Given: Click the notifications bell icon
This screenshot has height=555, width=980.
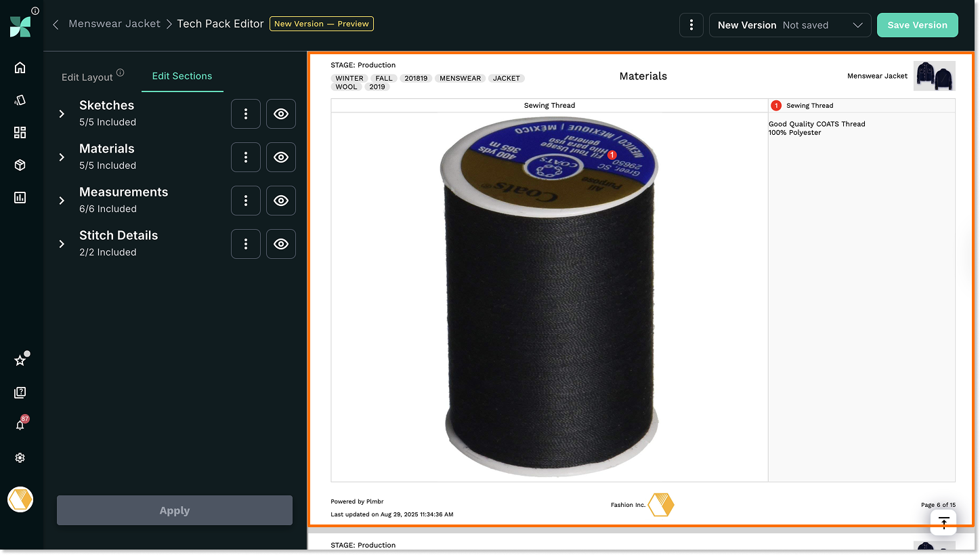Looking at the screenshot, I should (20, 425).
